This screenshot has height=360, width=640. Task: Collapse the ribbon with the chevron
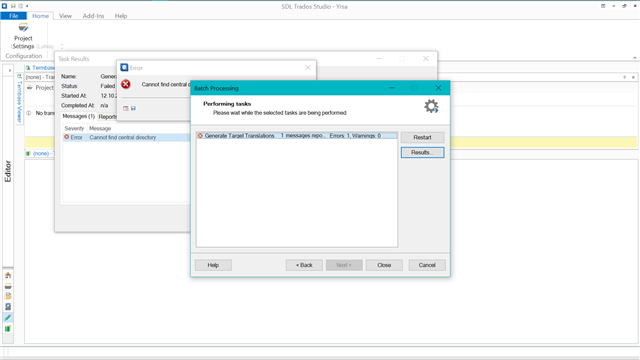(x=635, y=58)
